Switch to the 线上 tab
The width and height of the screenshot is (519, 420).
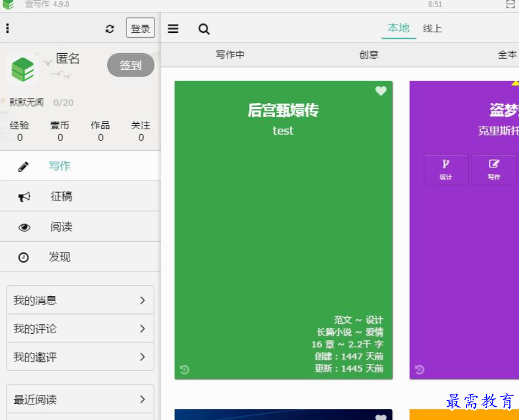click(x=432, y=28)
